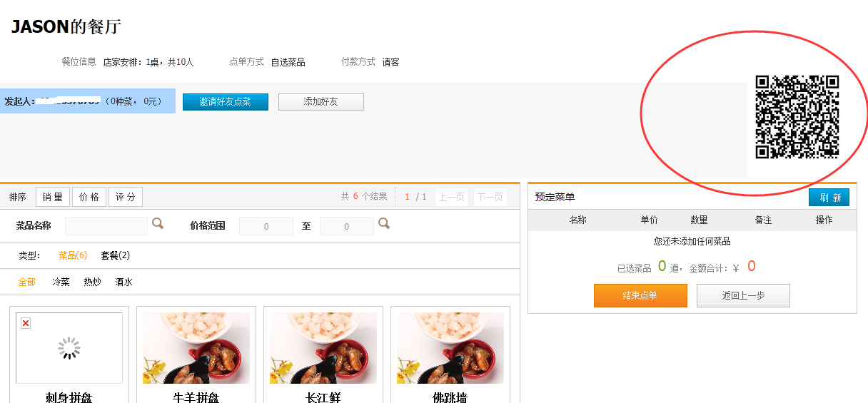
Task: Open the 牛羊拼盘 dish thumbnail
Action: click(x=196, y=348)
